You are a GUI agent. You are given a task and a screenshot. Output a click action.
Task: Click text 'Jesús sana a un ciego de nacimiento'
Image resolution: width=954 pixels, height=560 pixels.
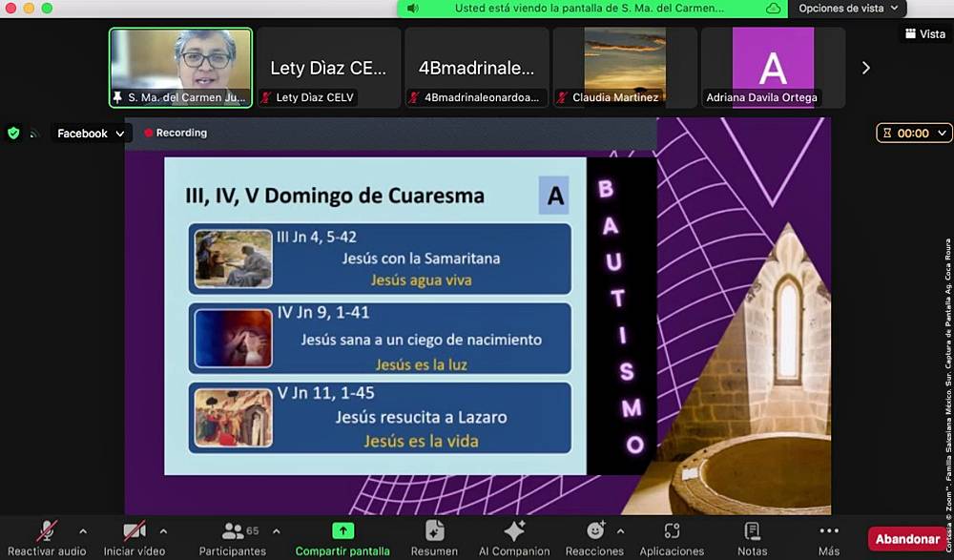(x=421, y=340)
